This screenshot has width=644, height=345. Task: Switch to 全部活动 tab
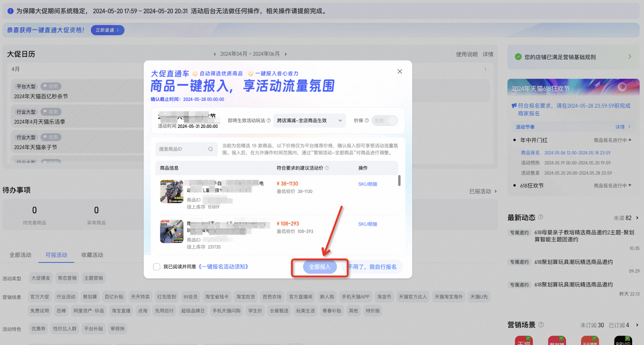(x=20, y=255)
